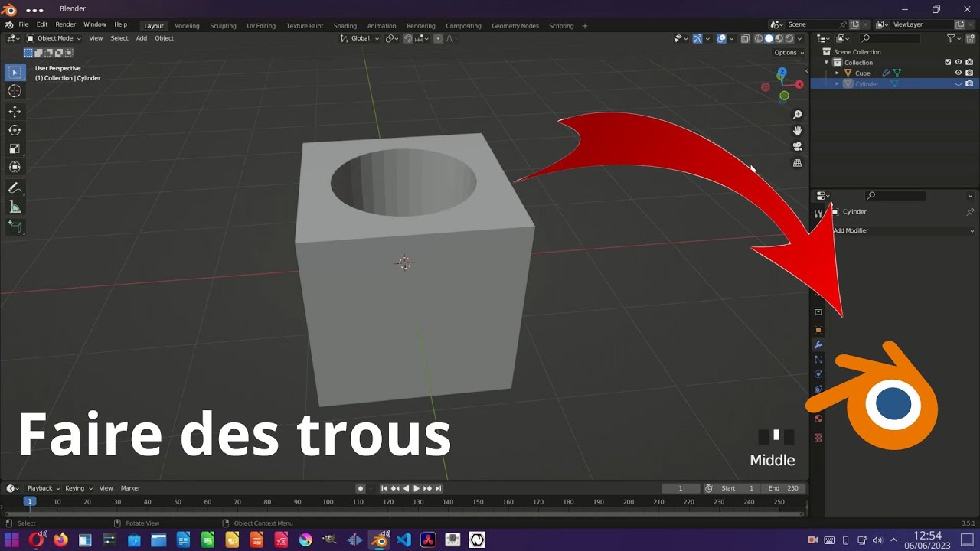Viewport: 980px width, 551px height.
Task: Open the viewport shading options dropdown arrow
Action: pos(800,38)
